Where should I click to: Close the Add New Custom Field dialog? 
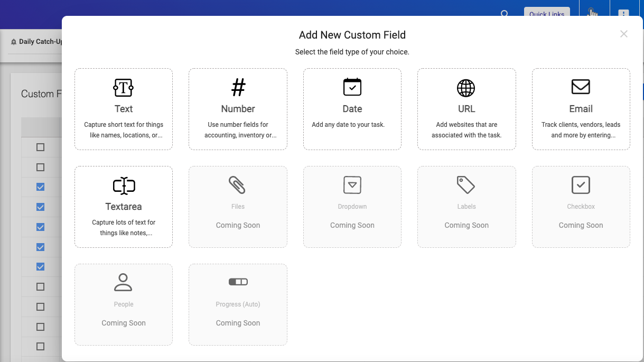(624, 34)
